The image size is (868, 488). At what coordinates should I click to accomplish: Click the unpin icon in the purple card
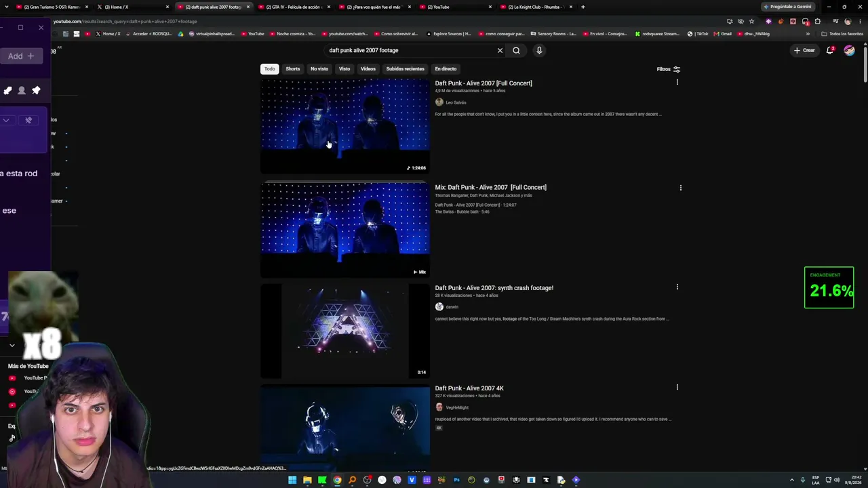point(28,120)
